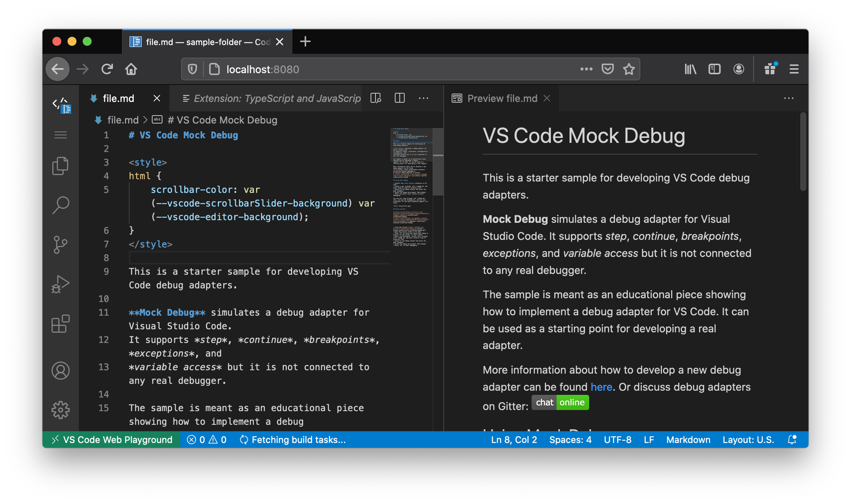Open the Explorer view in activity bar
Screen dimensions: 851x504
pyautogui.click(x=60, y=166)
